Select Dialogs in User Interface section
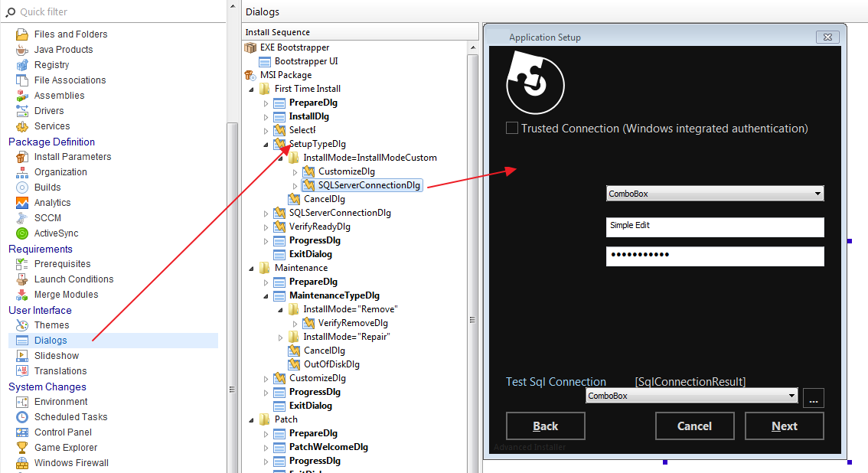Image resolution: width=868 pixels, height=473 pixels. [x=51, y=341]
